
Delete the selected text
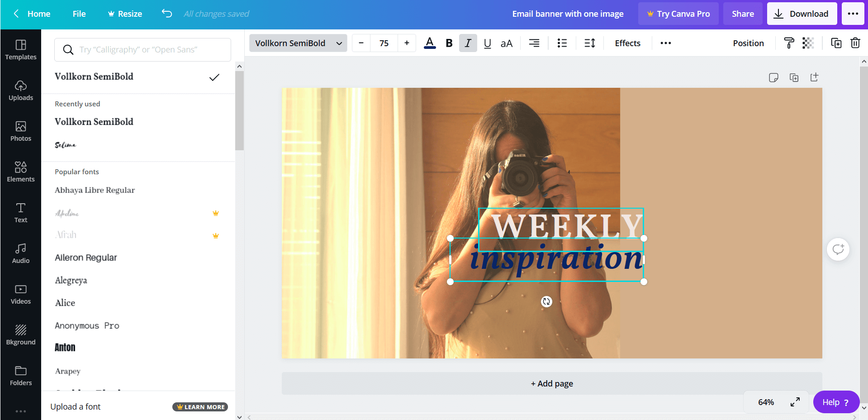pyautogui.click(x=855, y=43)
